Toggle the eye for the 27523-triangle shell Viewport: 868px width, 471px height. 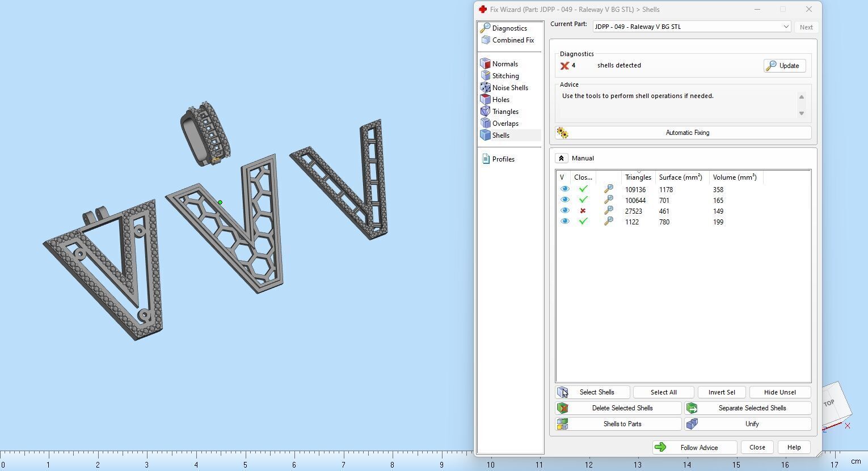point(564,211)
